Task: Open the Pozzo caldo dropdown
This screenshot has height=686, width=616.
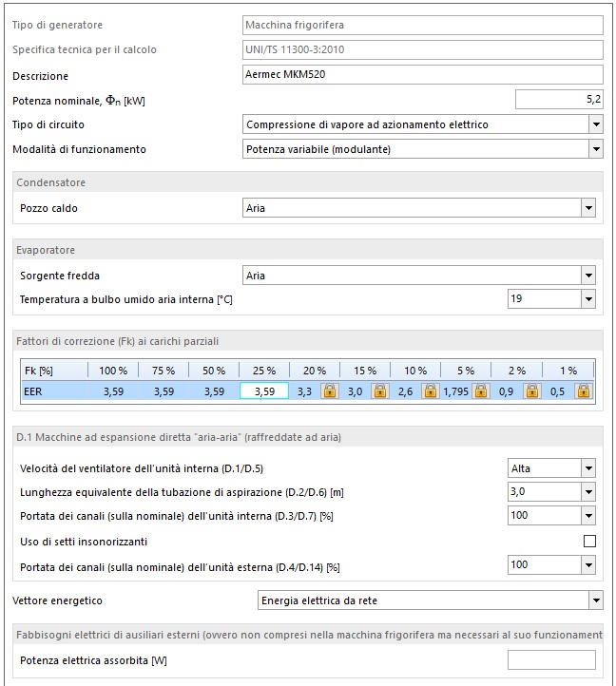Action: point(587,208)
